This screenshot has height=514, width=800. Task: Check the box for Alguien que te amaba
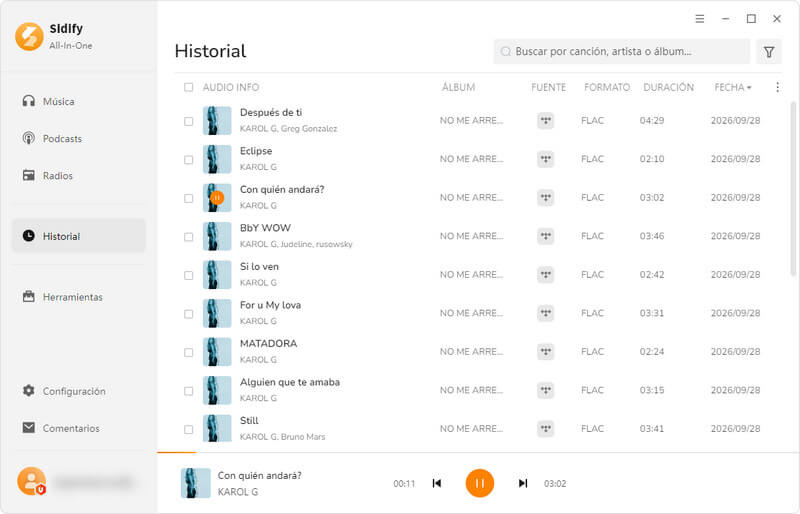pos(188,391)
